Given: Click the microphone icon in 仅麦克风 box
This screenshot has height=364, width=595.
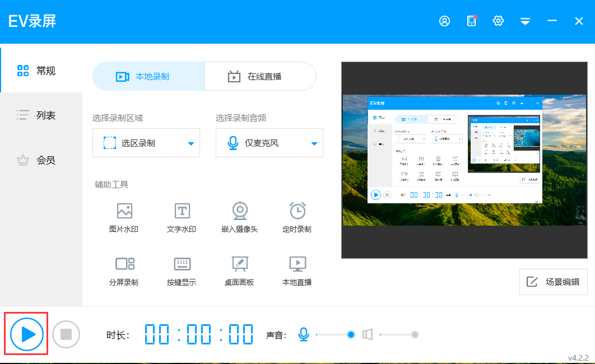Looking at the screenshot, I should 233,143.
